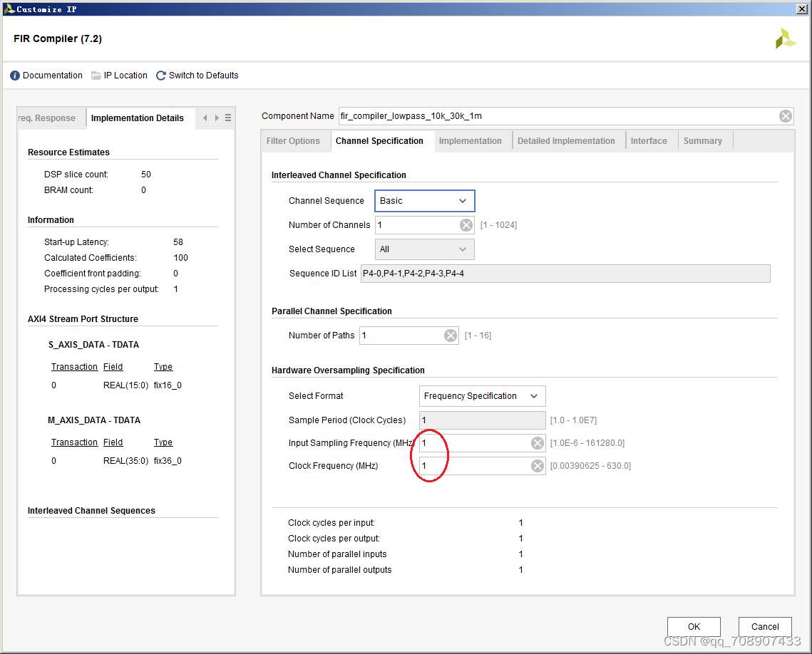Click the Start-up Latency value 58
The image size is (812, 654).
(178, 242)
